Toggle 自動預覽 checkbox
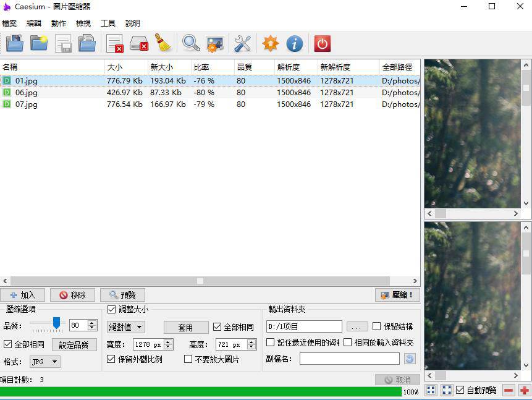 pos(460,390)
